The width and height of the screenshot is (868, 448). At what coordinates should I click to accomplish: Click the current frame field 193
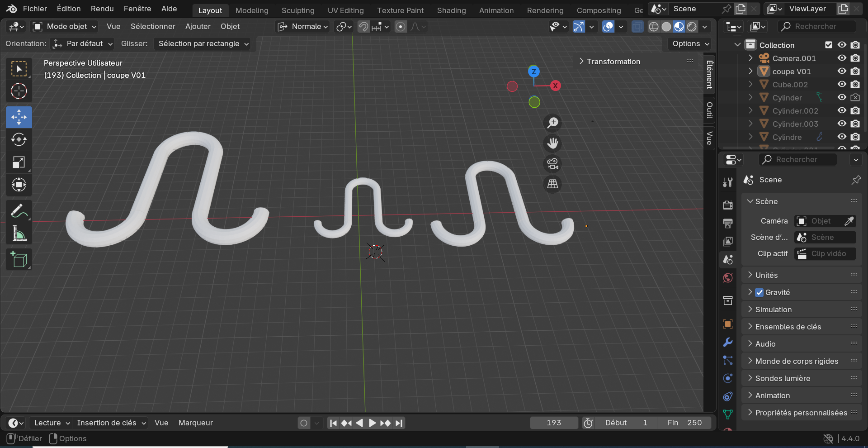[554, 423]
